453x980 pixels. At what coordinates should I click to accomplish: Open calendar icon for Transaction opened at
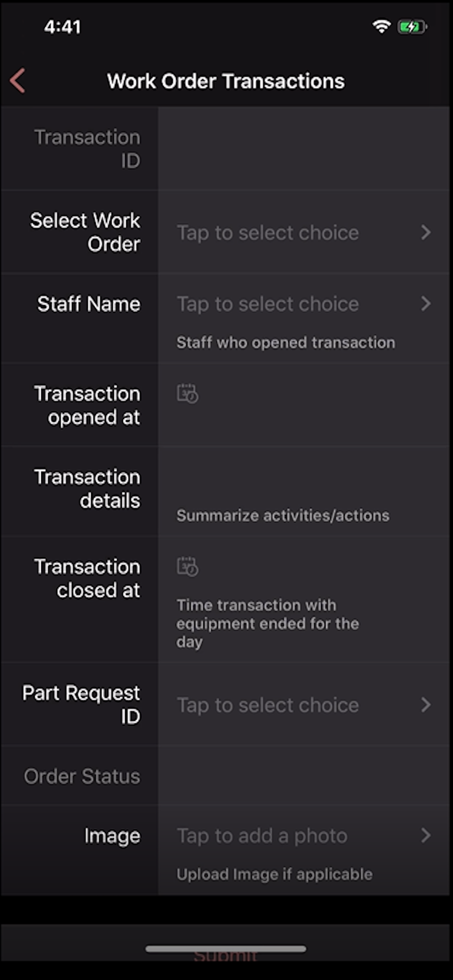[187, 393]
